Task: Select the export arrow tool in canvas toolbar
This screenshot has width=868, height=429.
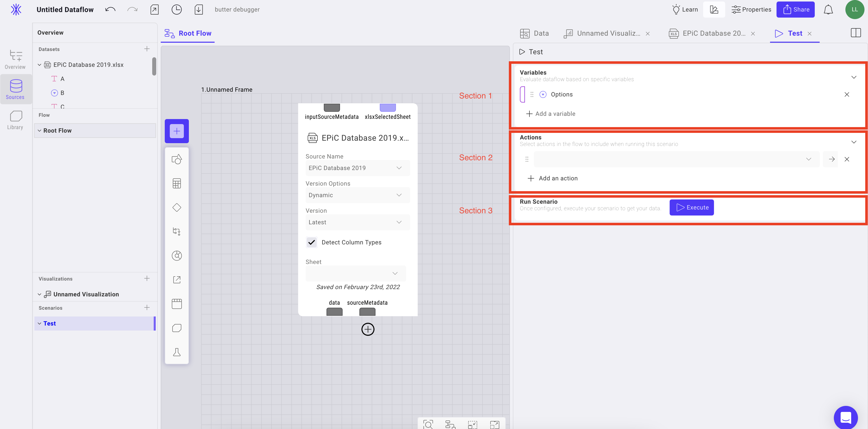Action: (177, 279)
